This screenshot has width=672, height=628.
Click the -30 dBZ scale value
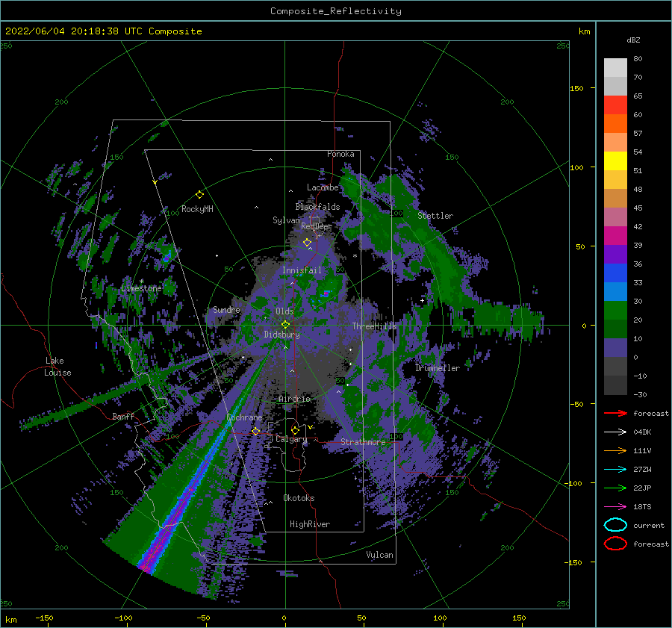640,394
